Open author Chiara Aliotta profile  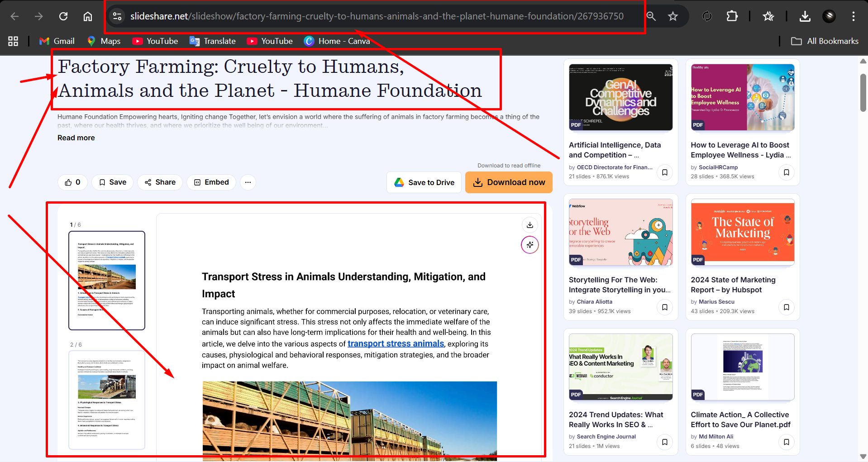click(x=595, y=302)
